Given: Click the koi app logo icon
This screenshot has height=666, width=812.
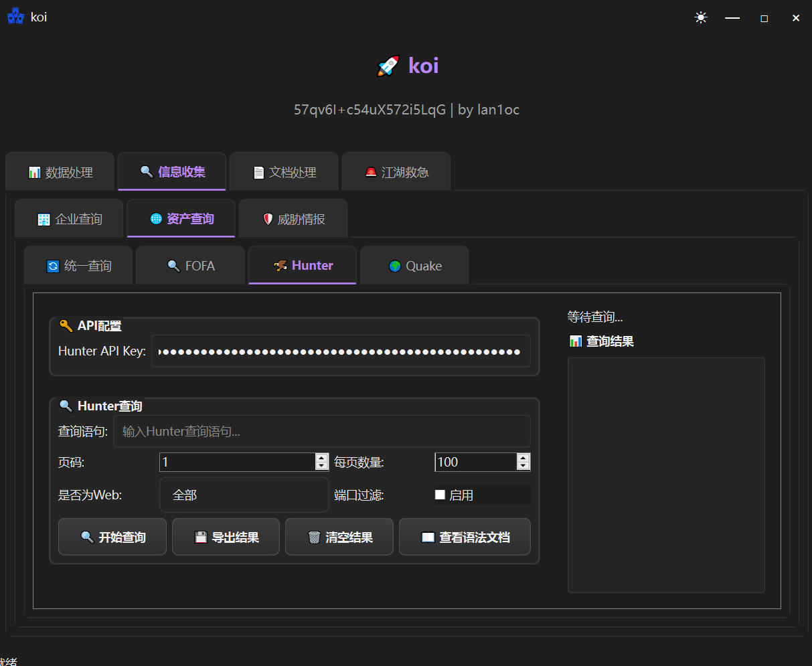Looking at the screenshot, I should [15, 17].
